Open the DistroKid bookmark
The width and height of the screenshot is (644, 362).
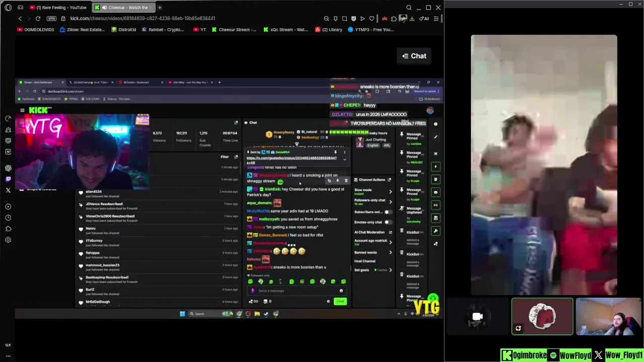pyautogui.click(x=124, y=30)
